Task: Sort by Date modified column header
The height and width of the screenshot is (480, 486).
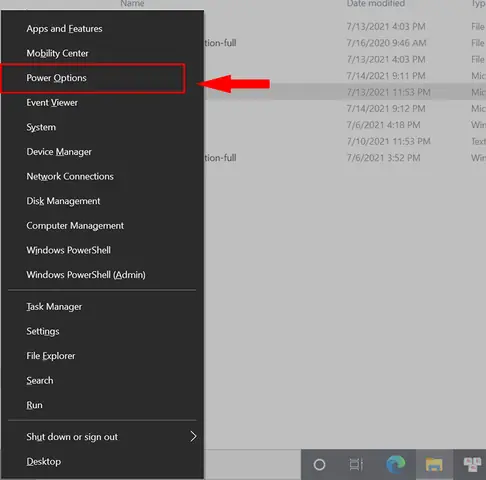Action: [376, 4]
